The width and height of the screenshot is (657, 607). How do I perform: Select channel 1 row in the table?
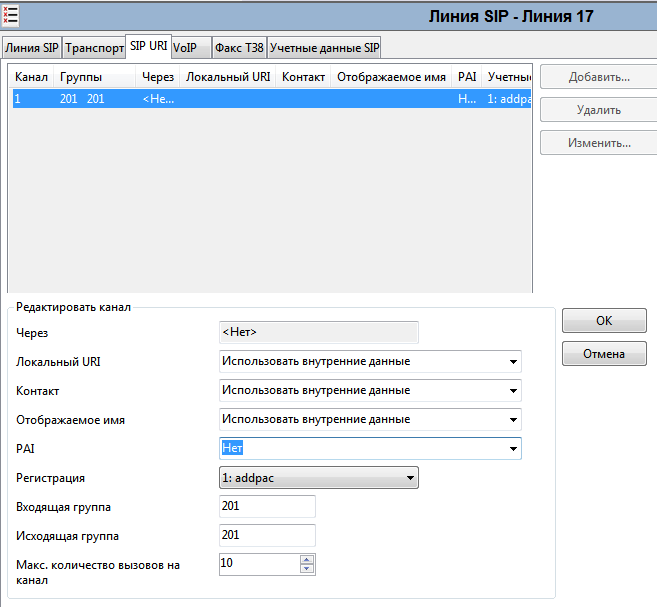coord(272,99)
